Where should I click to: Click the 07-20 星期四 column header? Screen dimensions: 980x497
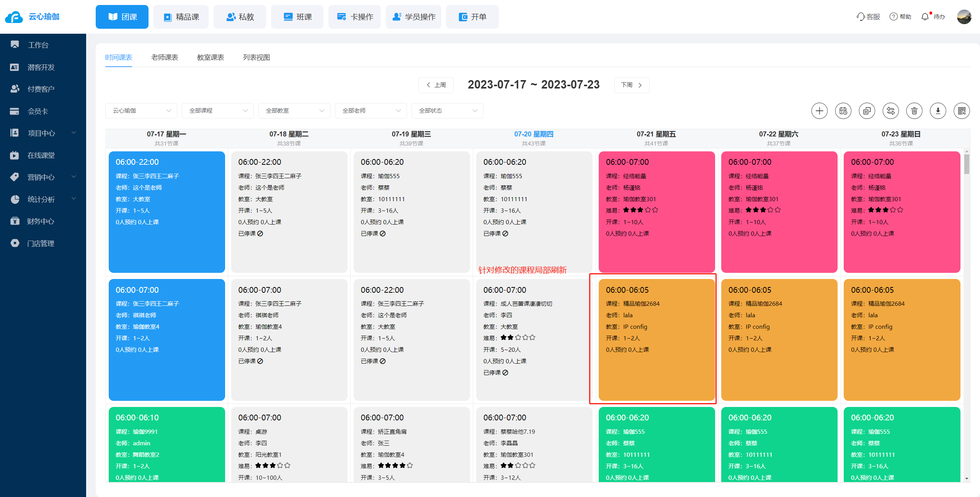[x=534, y=138]
